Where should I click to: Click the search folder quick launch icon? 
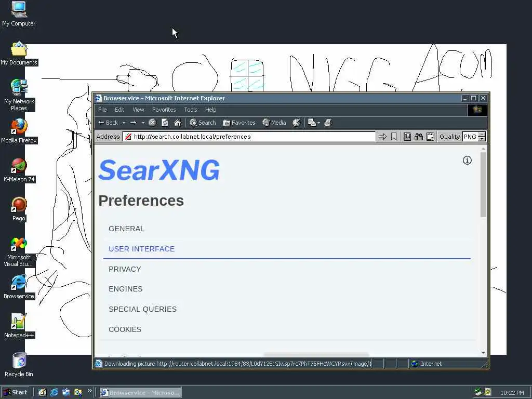78,392
